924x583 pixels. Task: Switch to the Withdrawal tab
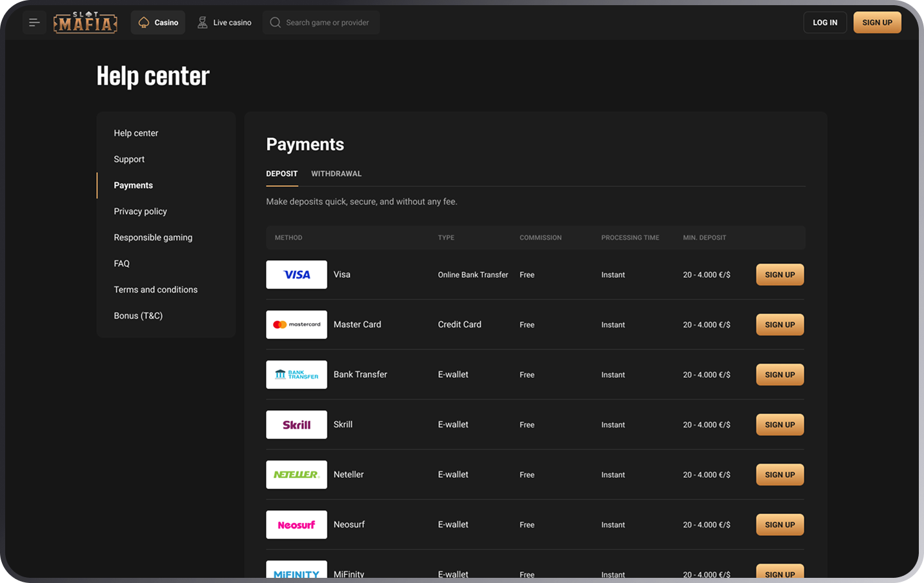pos(336,173)
